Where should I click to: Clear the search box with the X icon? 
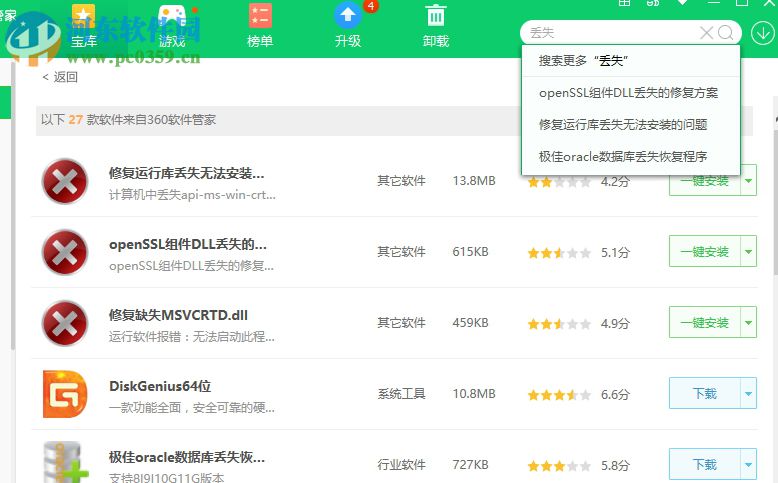pyautogui.click(x=706, y=33)
